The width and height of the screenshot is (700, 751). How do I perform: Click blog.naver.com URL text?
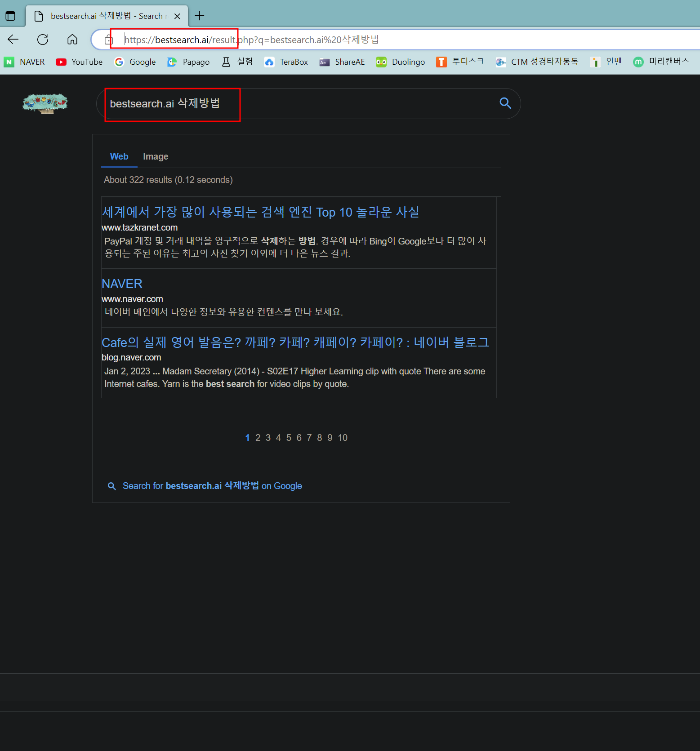click(131, 357)
